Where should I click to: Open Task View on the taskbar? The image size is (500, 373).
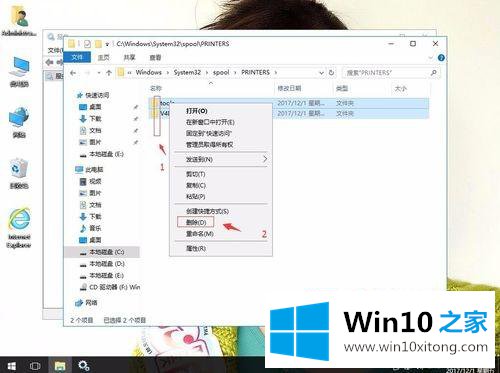tap(35, 366)
